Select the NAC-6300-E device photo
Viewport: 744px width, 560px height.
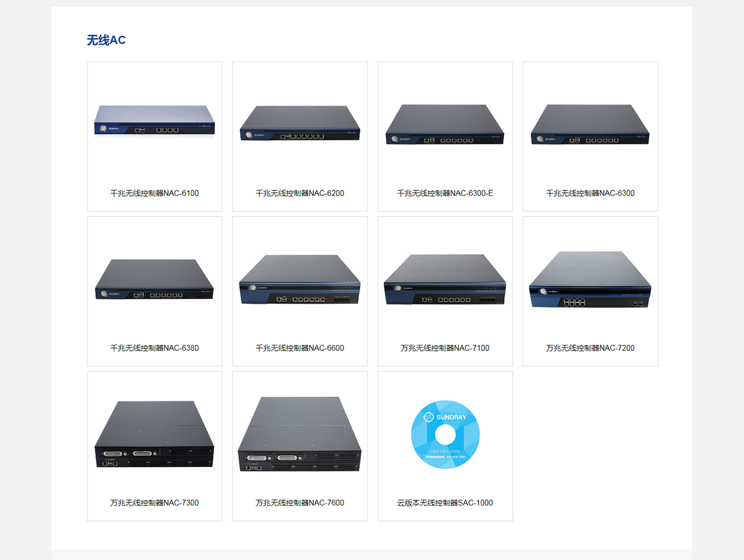tap(445, 125)
